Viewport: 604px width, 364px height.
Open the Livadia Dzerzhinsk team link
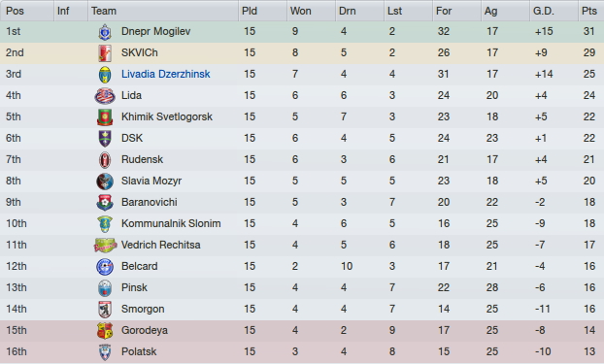pos(166,74)
